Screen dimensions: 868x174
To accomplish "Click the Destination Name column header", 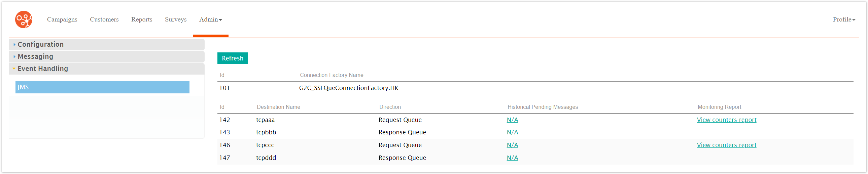I will pos(278,107).
